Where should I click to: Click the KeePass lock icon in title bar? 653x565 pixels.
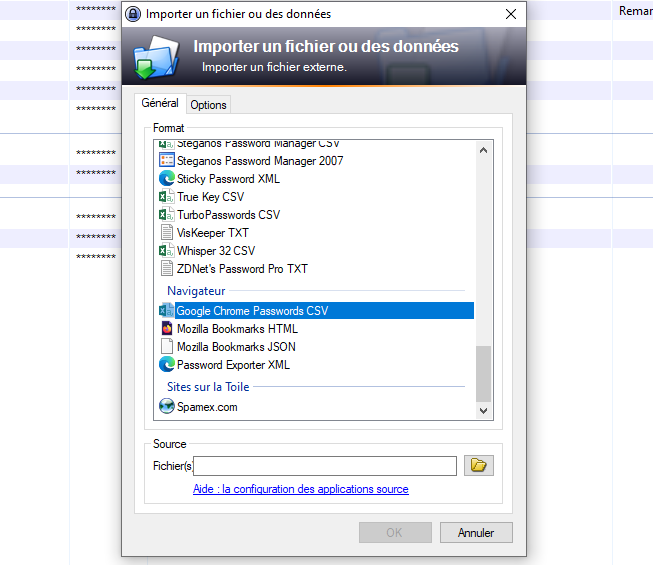pyautogui.click(x=133, y=14)
